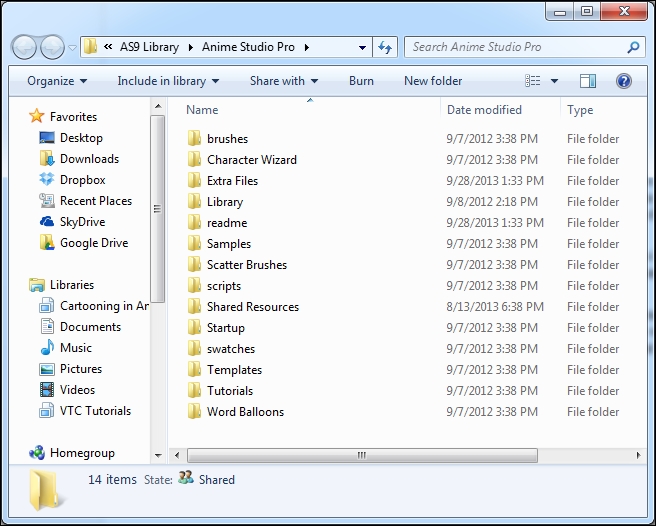656x526 pixels.
Task: Click the Forward navigation arrow button
Action: click(52, 46)
